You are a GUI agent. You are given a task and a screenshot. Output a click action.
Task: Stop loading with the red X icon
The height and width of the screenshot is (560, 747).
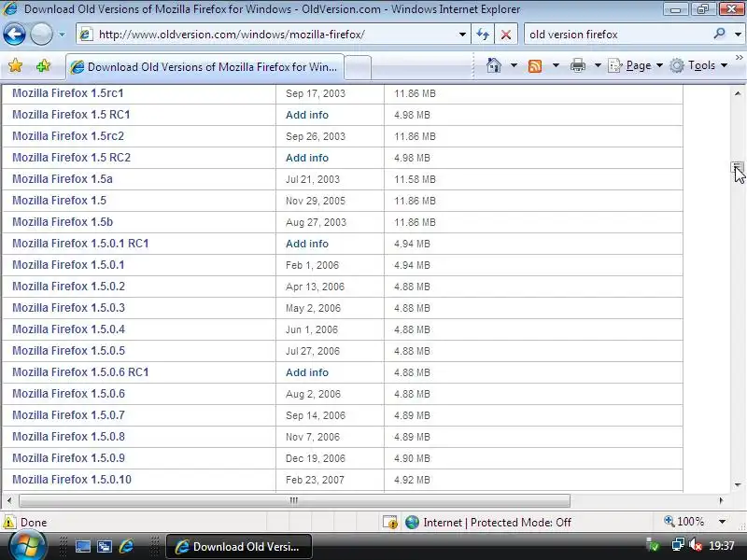[506, 35]
